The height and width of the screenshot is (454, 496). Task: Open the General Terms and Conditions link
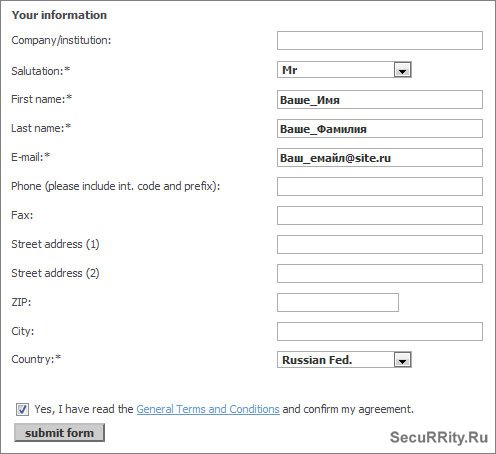(208, 409)
